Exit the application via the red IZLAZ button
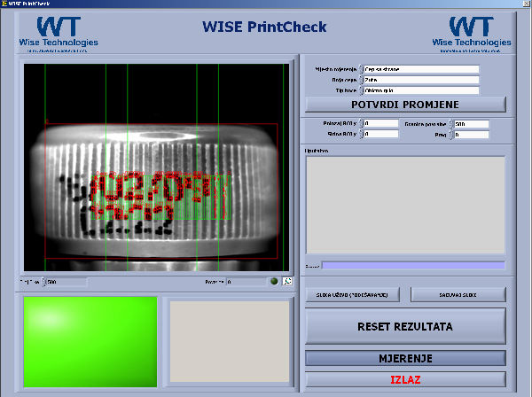 [x=405, y=379]
